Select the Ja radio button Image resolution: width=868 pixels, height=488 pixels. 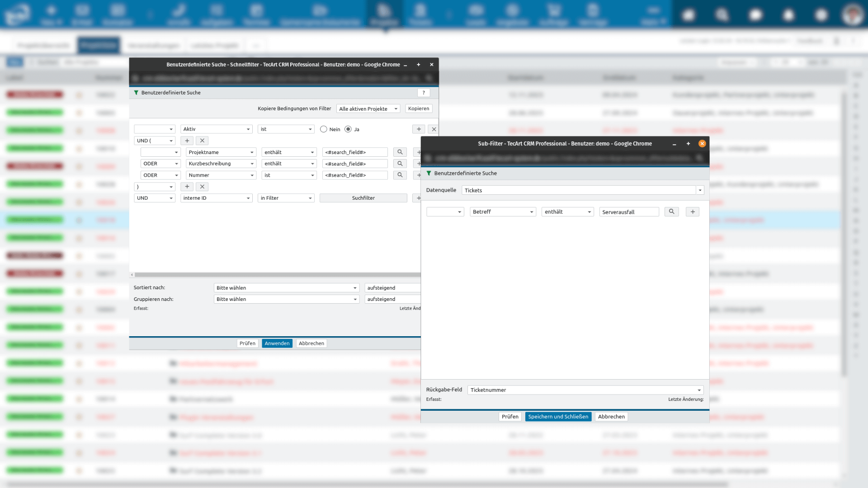coord(348,129)
